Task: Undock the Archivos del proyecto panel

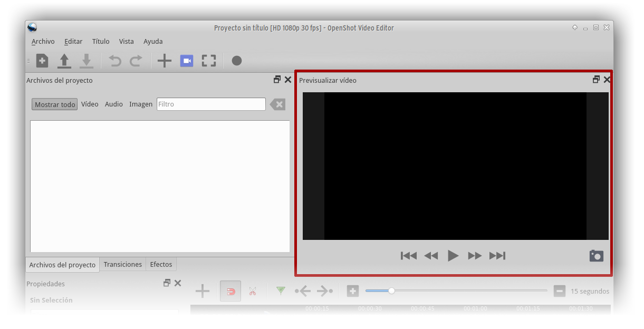Action: 277,80
